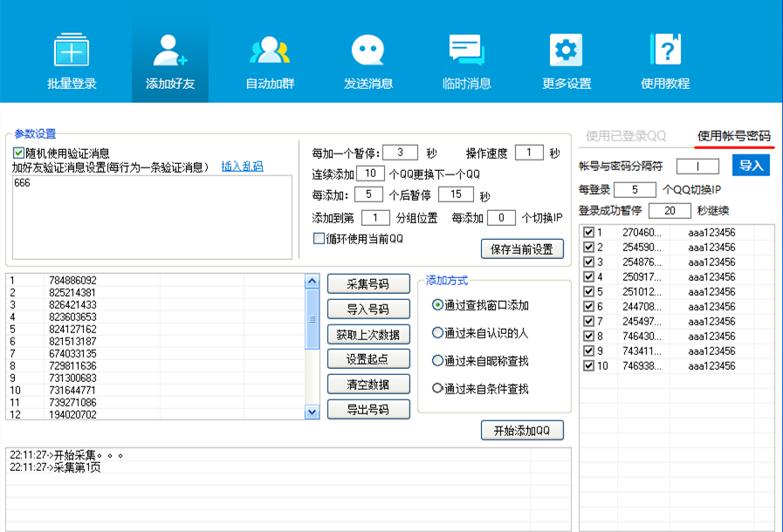The image size is (783, 532).
Task: Select 通过来自条件查找 radio option
Action: (x=437, y=388)
